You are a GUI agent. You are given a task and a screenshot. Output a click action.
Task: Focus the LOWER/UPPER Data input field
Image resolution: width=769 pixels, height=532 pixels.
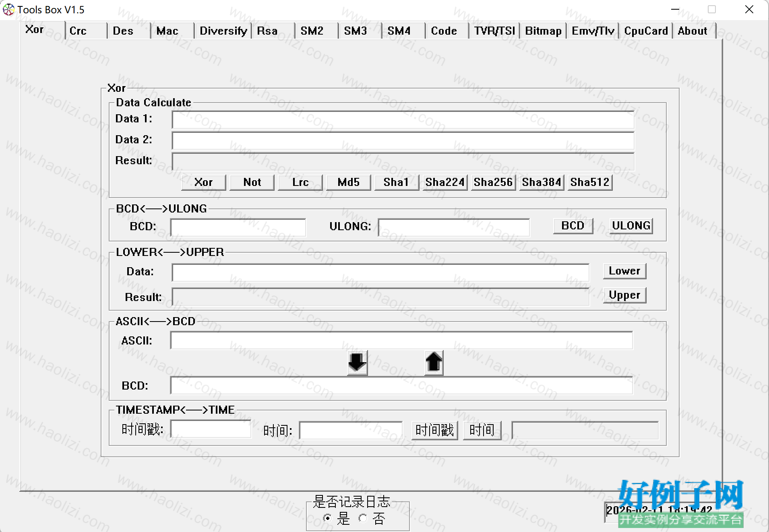click(380, 273)
